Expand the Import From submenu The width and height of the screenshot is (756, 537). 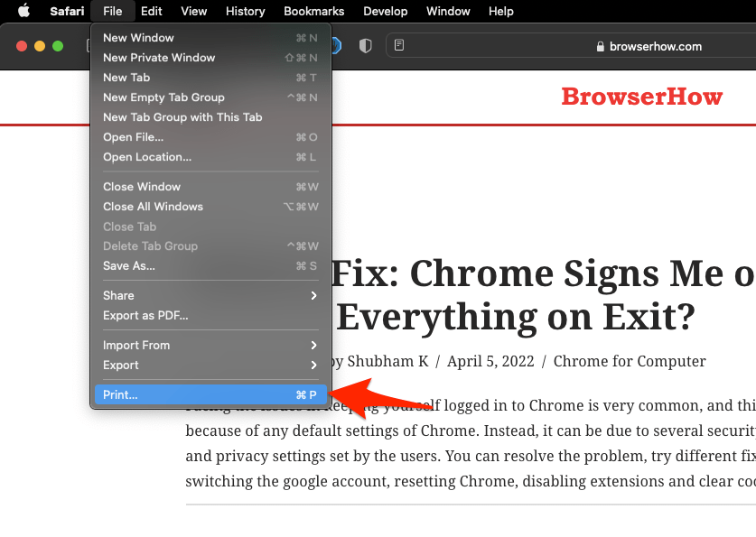pos(210,346)
